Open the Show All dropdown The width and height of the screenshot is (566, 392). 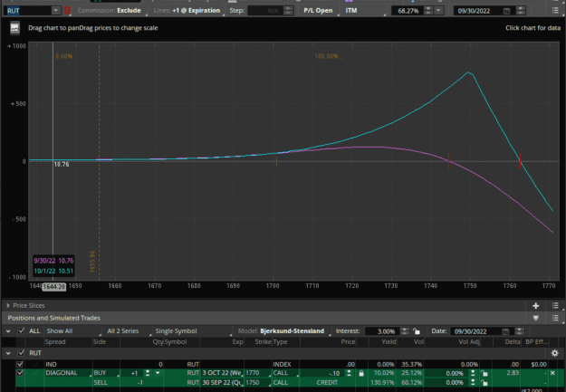73,331
